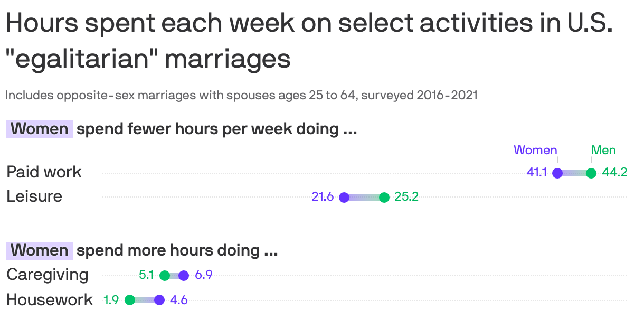
Task: Click the green Men dot on Leisure row
Action: tap(384, 198)
